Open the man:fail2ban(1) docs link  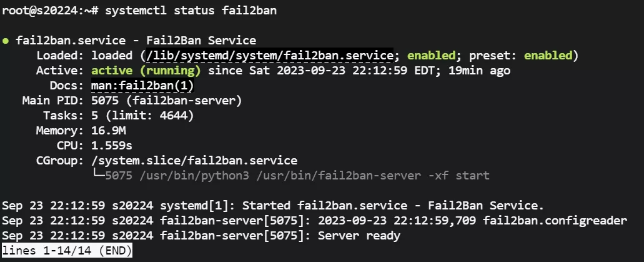click(x=142, y=86)
